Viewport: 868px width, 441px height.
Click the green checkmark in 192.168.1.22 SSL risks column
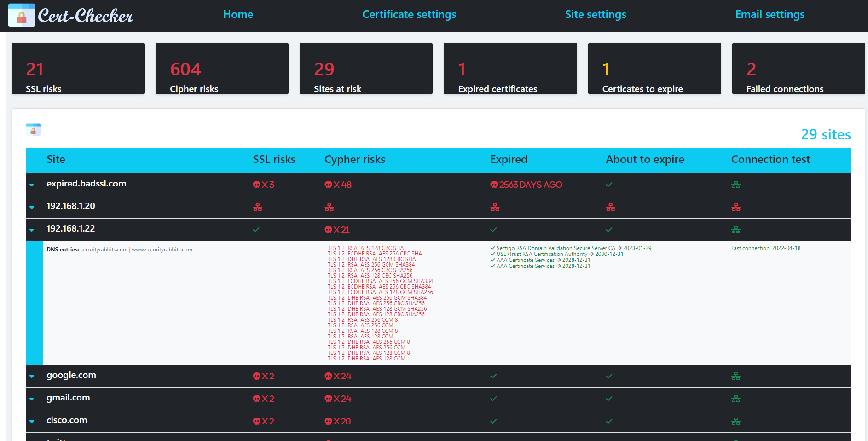pyautogui.click(x=256, y=229)
